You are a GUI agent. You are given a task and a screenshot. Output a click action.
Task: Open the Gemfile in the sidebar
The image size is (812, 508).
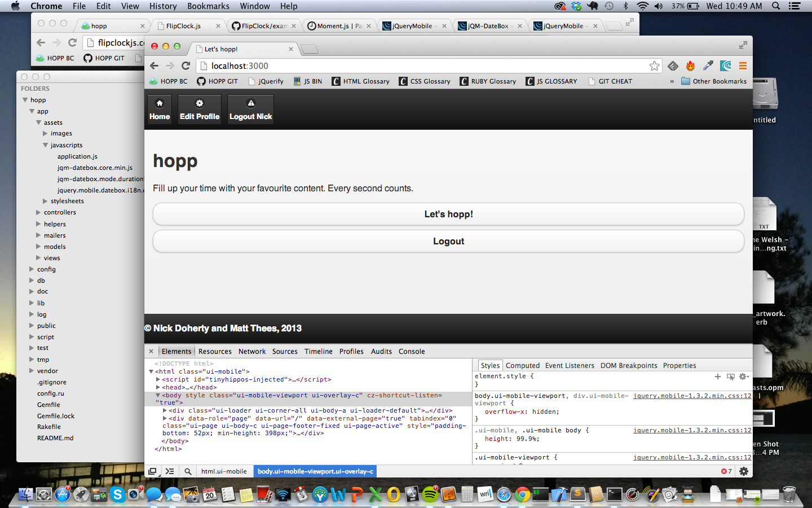(48, 405)
